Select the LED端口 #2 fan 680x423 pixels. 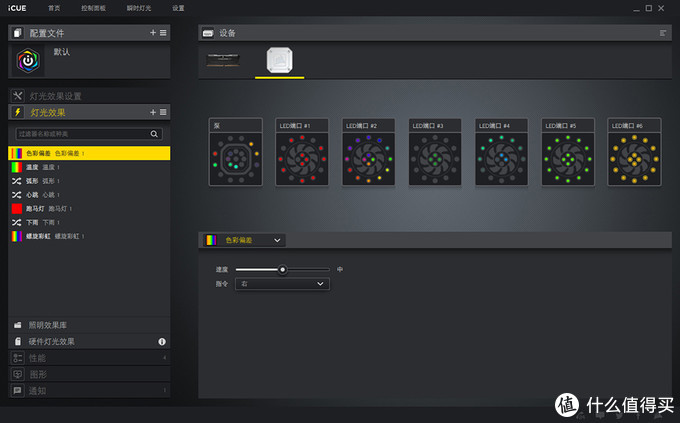tap(368, 152)
